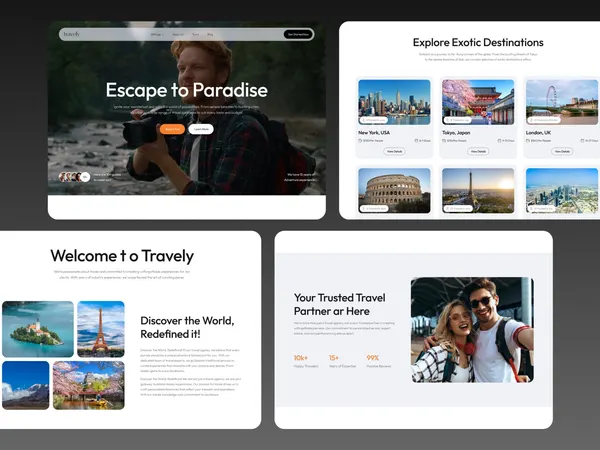Click the guide avatars cluster in the hero
Viewport: 600px width, 450px height.
(74, 177)
